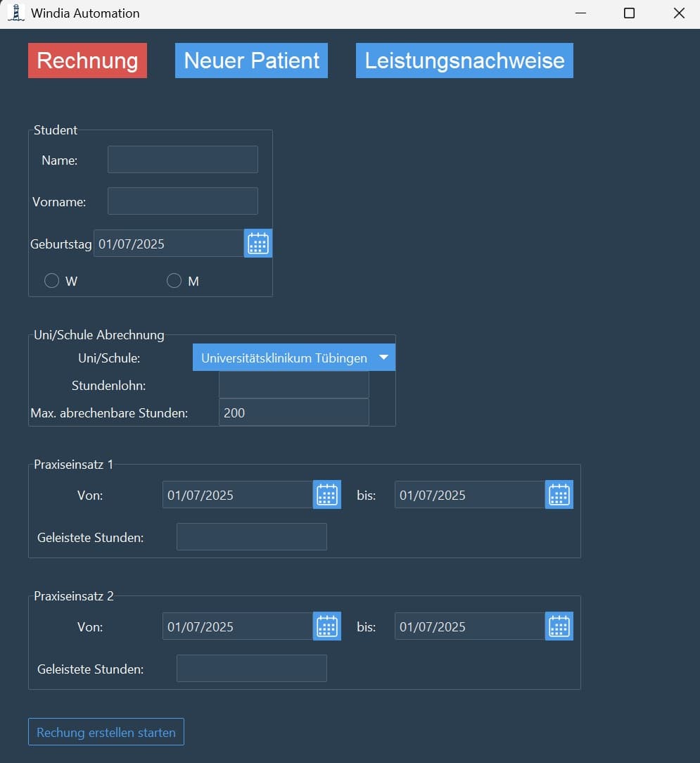The width and height of the screenshot is (700, 763).
Task: Select the M gender radio button
Action: (174, 281)
